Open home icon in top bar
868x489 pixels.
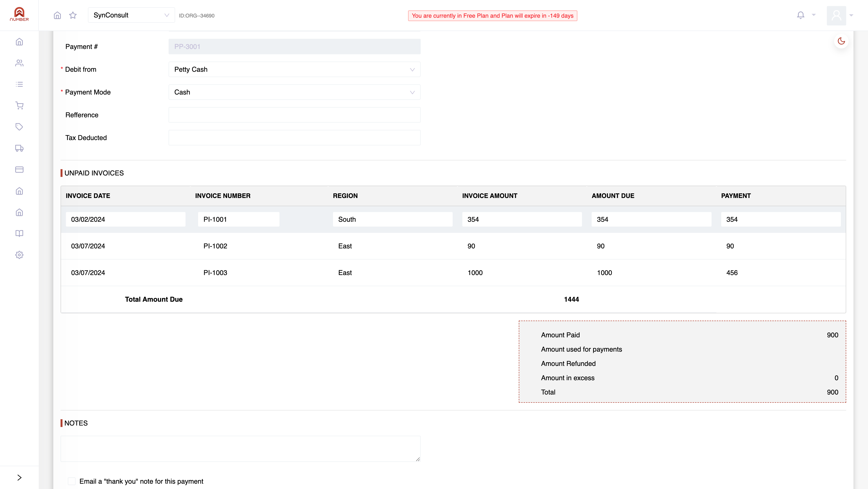[57, 15]
